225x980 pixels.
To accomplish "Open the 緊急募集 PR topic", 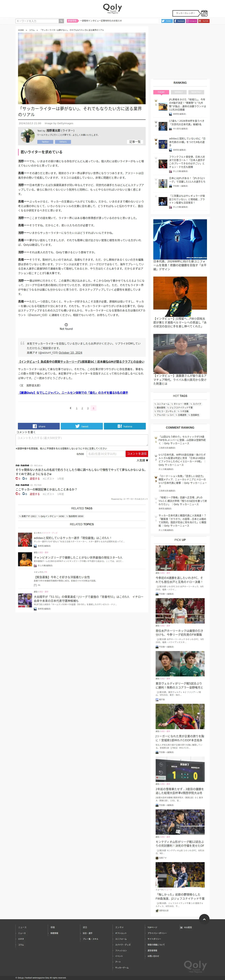I will (62, 577).
